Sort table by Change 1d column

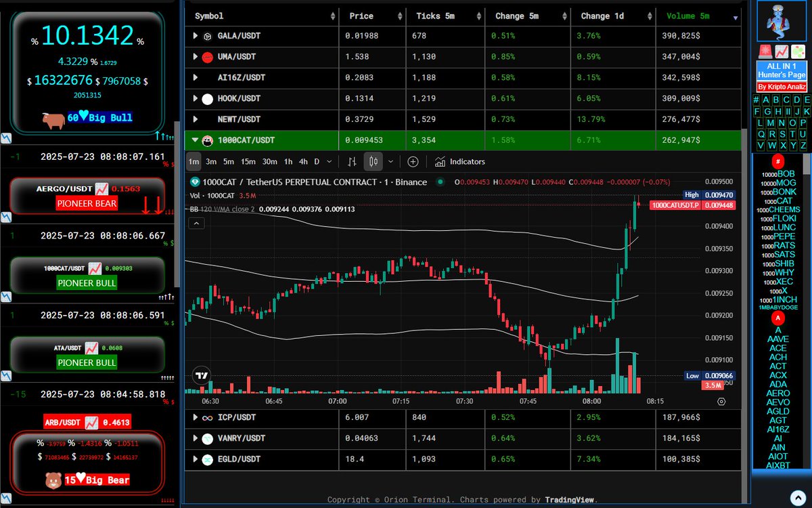click(x=613, y=16)
